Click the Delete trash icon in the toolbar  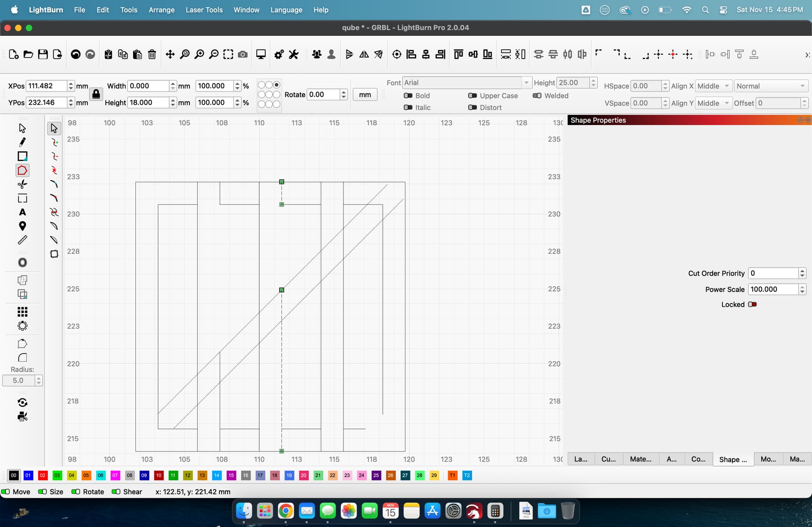click(152, 55)
